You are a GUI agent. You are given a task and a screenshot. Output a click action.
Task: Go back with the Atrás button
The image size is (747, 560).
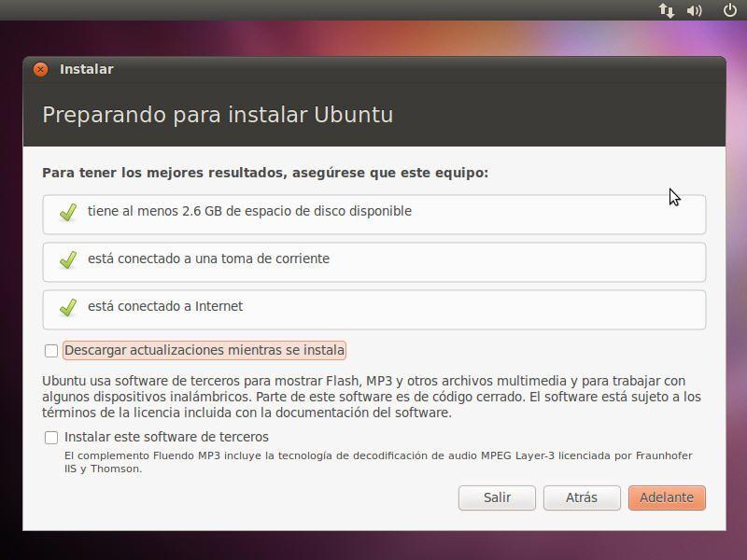(582, 497)
